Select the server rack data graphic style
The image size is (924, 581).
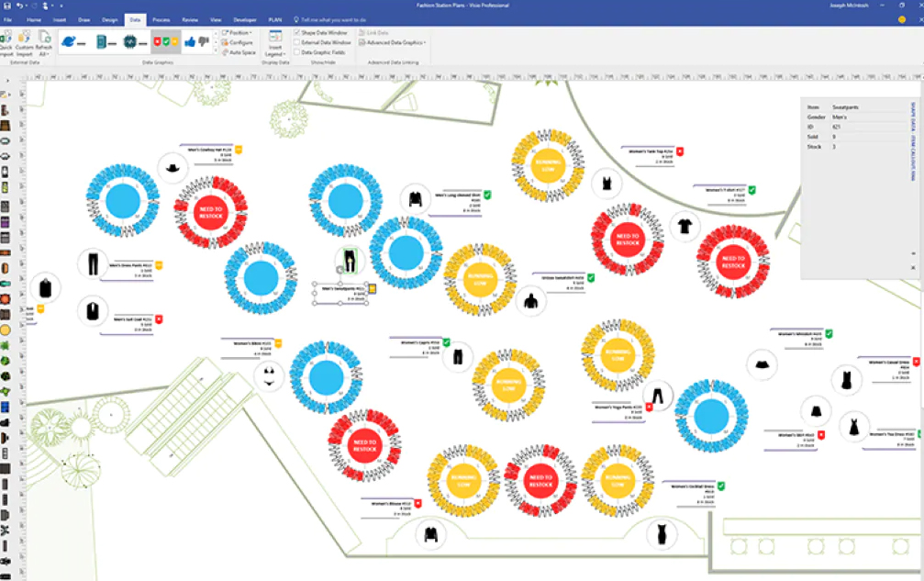tap(106, 42)
